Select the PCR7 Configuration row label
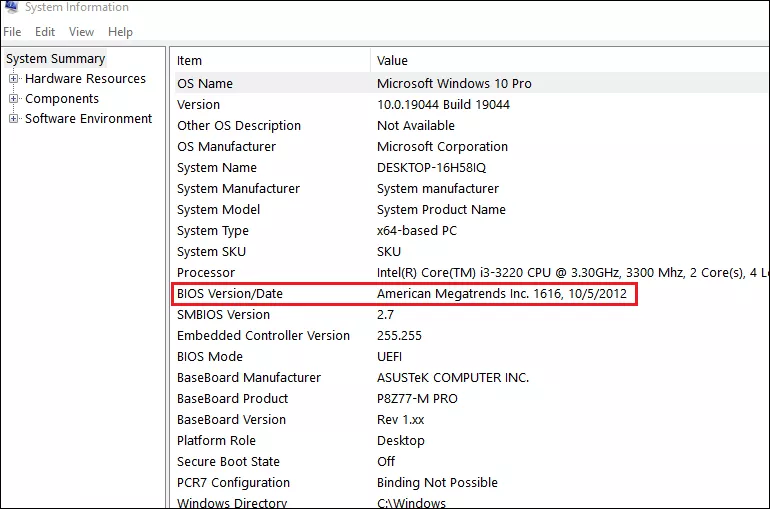 (x=233, y=483)
